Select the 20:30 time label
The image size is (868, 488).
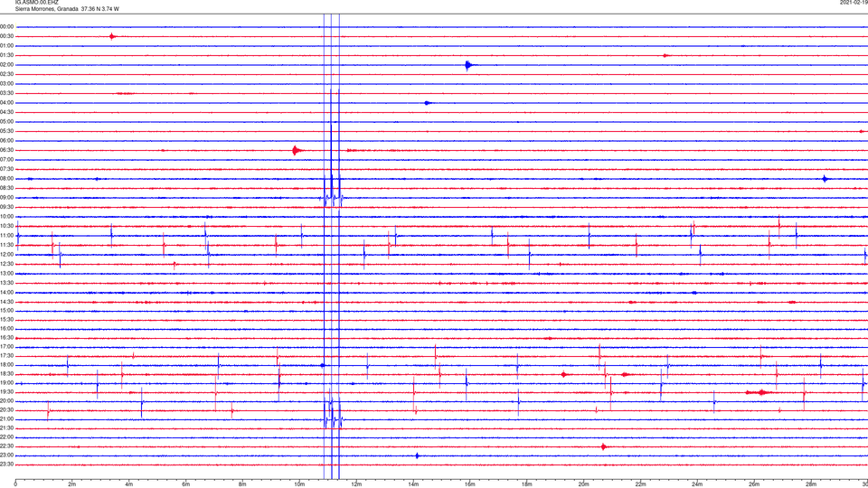[6, 410]
